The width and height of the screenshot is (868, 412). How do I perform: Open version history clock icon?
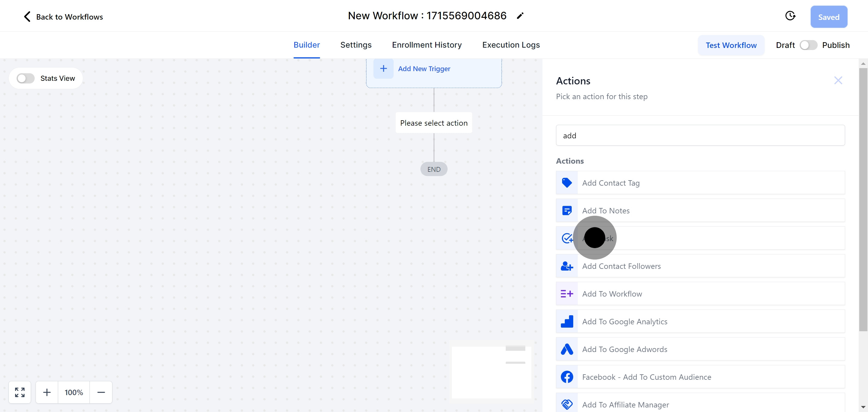pyautogui.click(x=790, y=16)
